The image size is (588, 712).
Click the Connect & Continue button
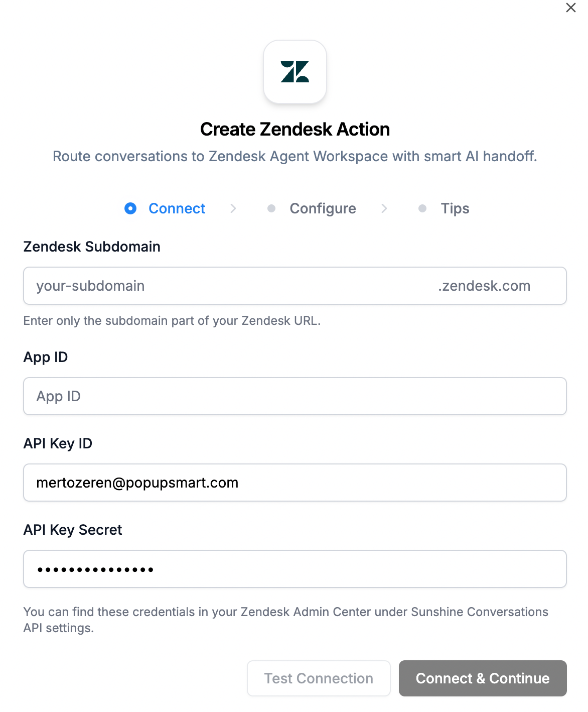[x=483, y=678]
